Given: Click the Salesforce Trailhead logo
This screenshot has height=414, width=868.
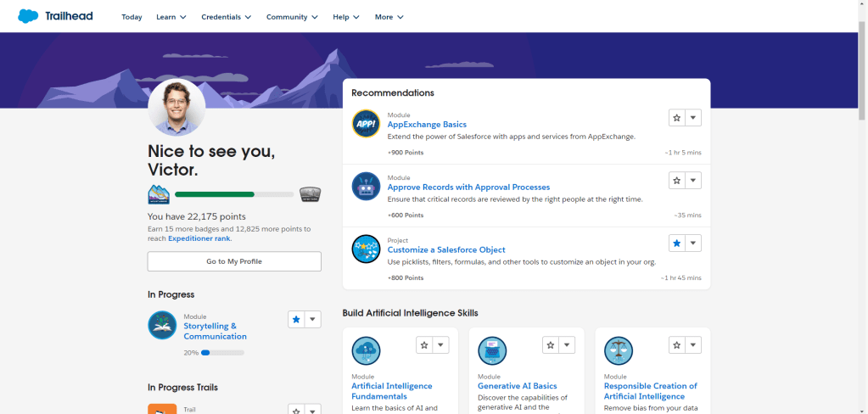Looking at the screenshot, I should point(55,16).
